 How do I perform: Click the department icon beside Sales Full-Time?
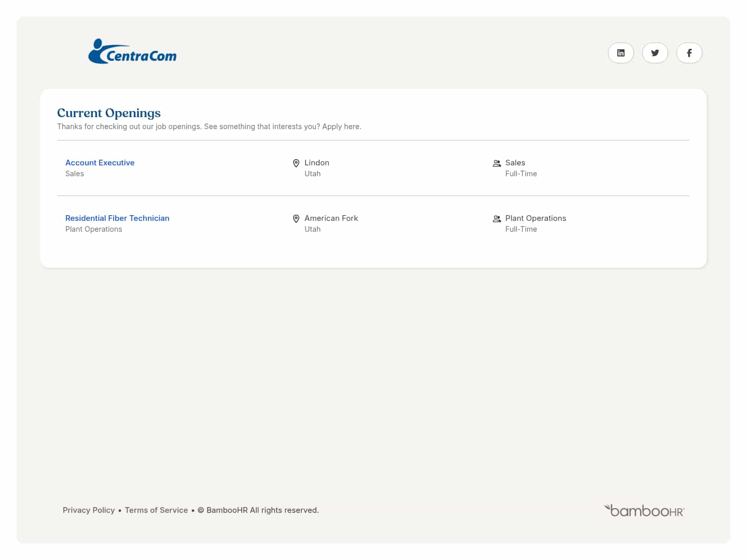pyautogui.click(x=497, y=163)
